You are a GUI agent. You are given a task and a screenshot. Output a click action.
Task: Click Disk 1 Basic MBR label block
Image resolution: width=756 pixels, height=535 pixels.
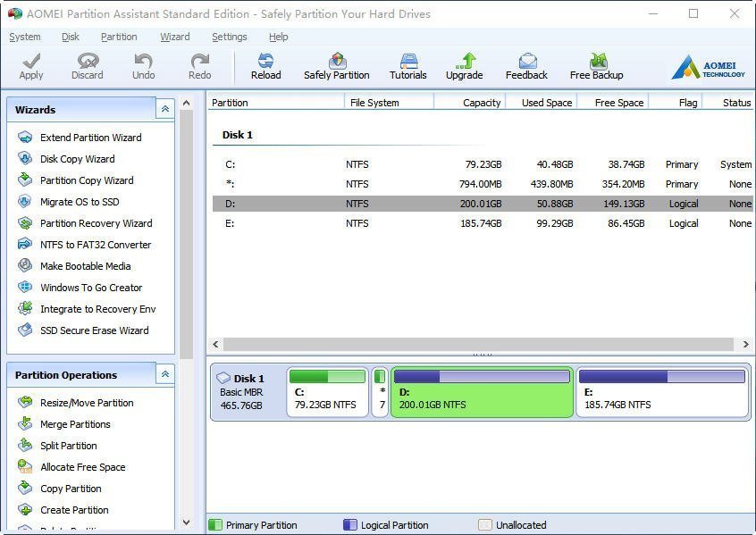click(248, 392)
